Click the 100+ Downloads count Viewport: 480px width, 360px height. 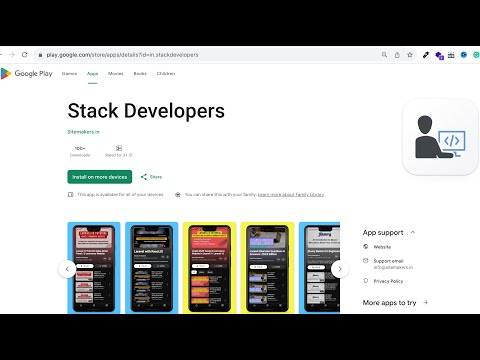click(80, 151)
